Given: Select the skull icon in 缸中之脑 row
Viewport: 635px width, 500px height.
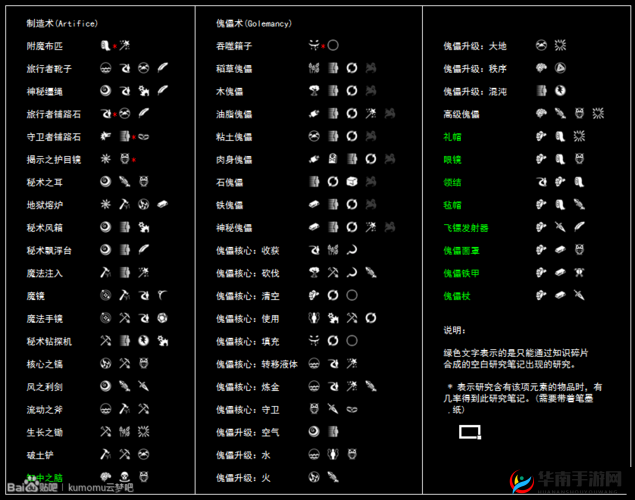Looking at the screenshot, I should (124, 477).
